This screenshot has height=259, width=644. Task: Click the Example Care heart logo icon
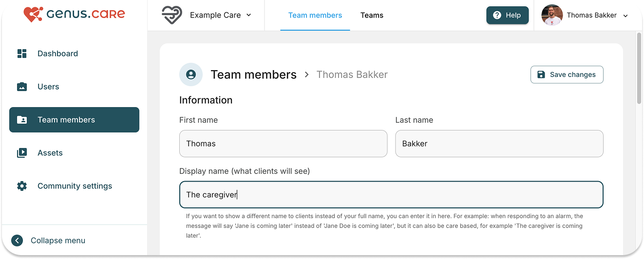point(171,15)
